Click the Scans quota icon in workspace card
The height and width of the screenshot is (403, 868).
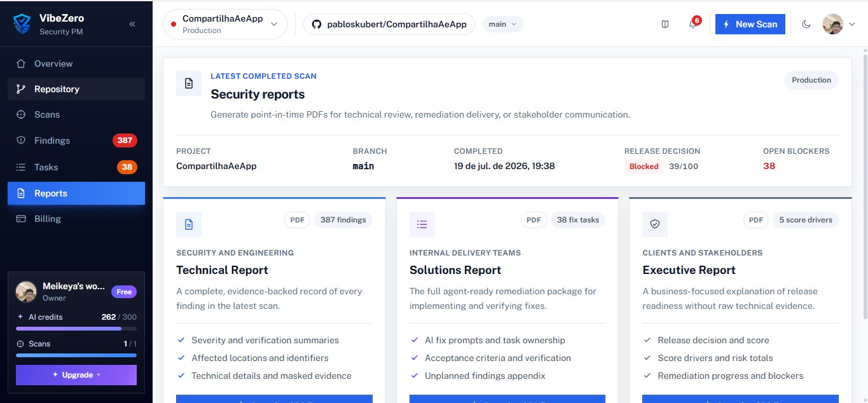(20, 343)
